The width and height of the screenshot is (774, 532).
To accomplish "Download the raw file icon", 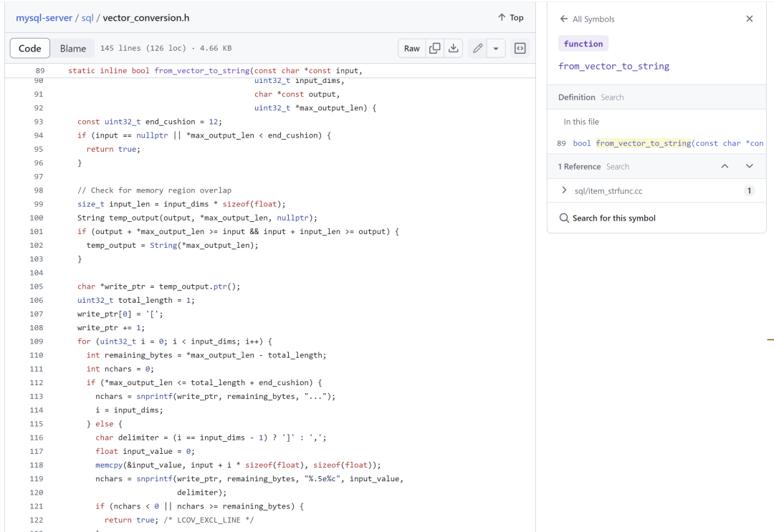I will (453, 48).
